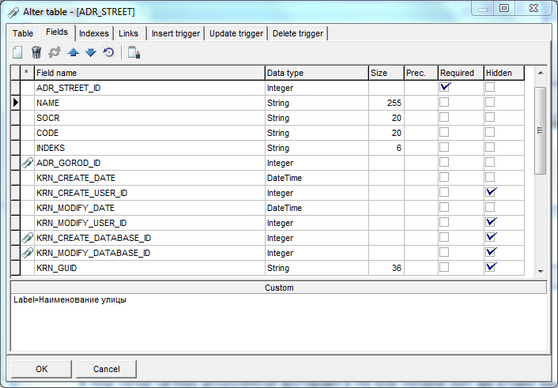The width and height of the screenshot is (558, 388).
Task: Open the Insert trigger tab
Action: (175, 33)
